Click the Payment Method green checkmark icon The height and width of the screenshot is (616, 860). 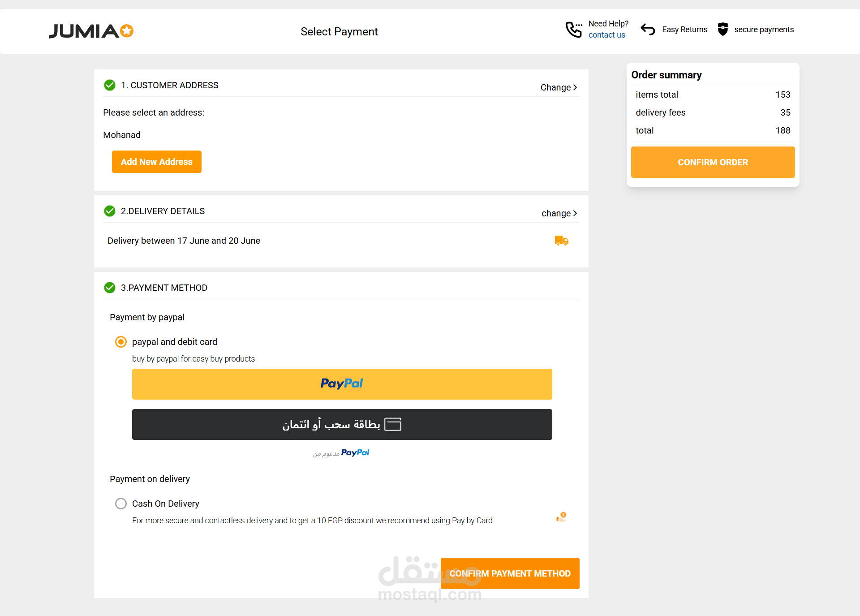(110, 288)
